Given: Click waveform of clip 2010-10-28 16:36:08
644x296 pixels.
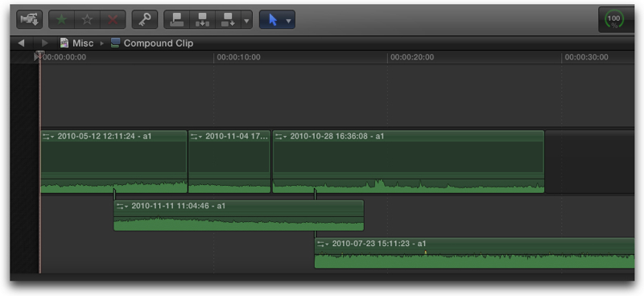Looking at the screenshot, I should [x=408, y=186].
